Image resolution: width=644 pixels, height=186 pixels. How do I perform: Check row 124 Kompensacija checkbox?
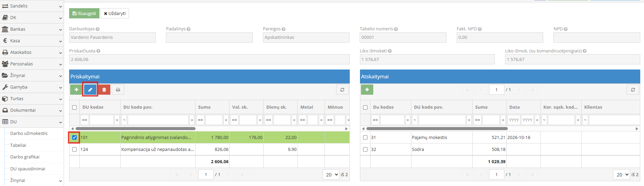[x=75, y=150]
